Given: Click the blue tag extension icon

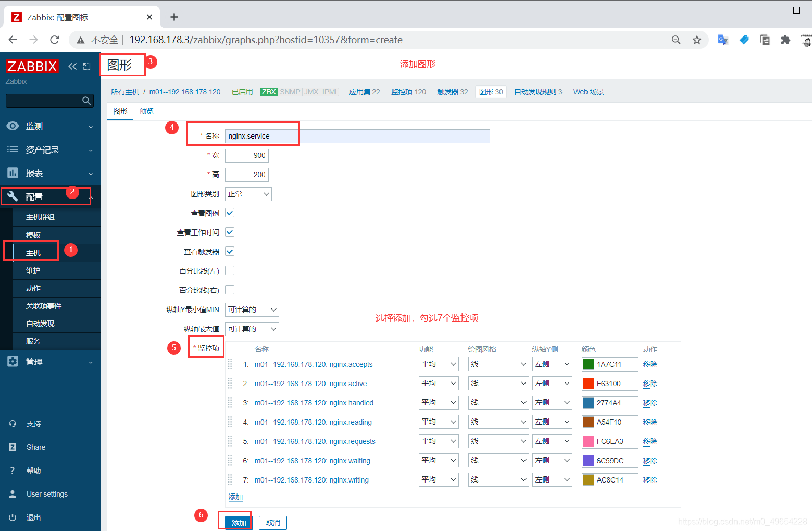Looking at the screenshot, I should click(x=744, y=40).
